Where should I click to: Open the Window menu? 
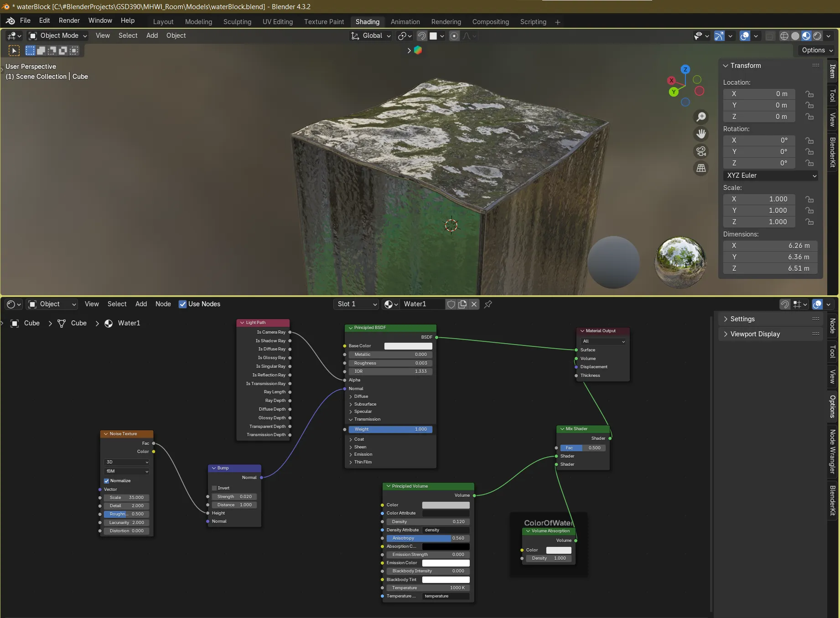click(100, 21)
